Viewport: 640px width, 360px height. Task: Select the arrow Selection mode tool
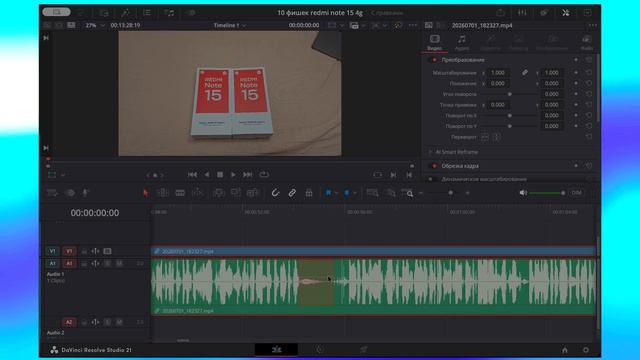click(x=145, y=193)
